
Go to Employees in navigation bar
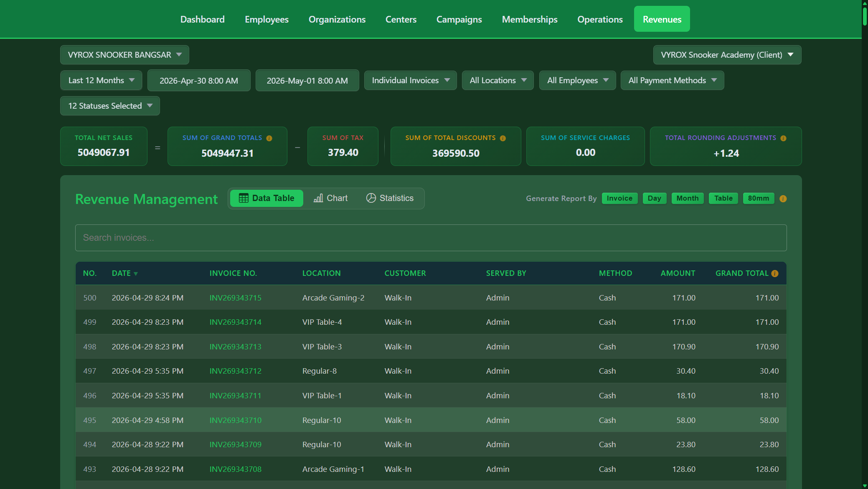coord(266,19)
